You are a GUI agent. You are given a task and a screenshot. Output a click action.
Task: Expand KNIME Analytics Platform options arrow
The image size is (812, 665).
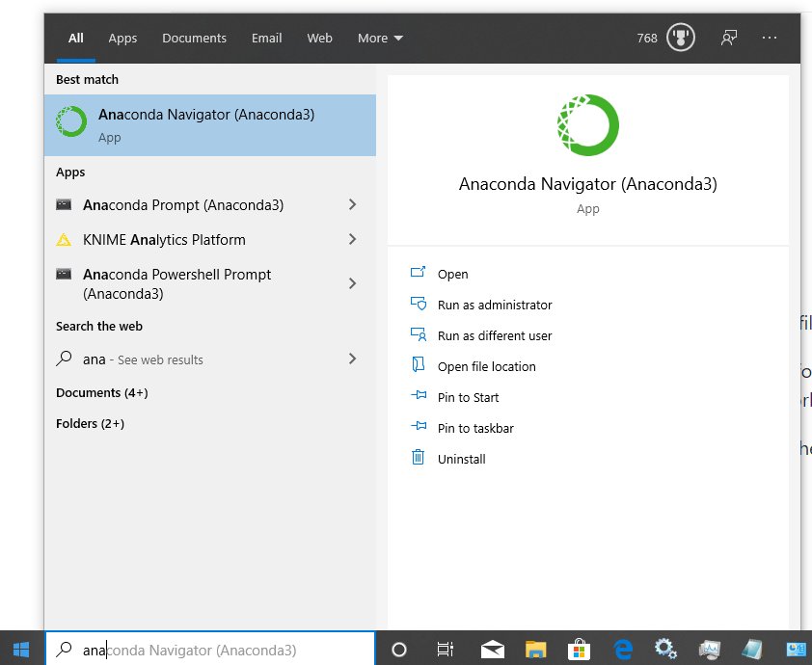pyautogui.click(x=353, y=240)
